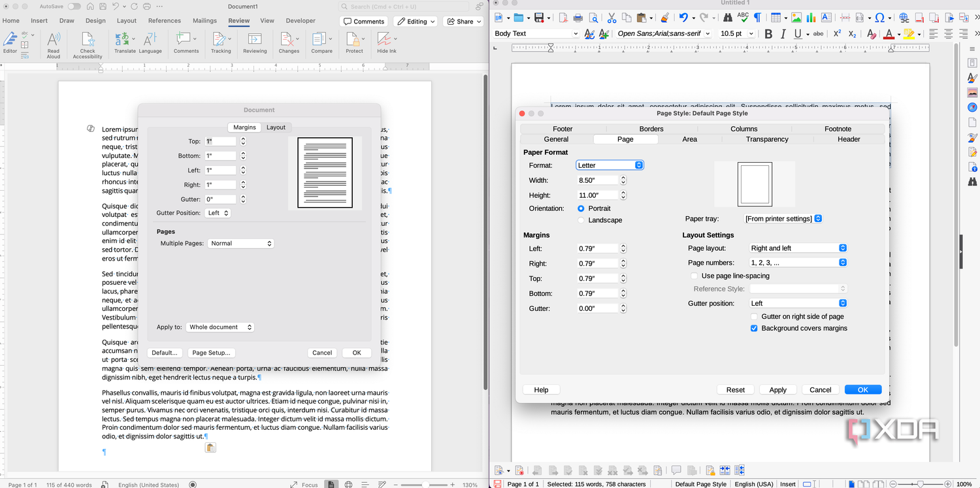Enable Gutter on right side of page
The height and width of the screenshot is (488, 980).
[x=754, y=316]
